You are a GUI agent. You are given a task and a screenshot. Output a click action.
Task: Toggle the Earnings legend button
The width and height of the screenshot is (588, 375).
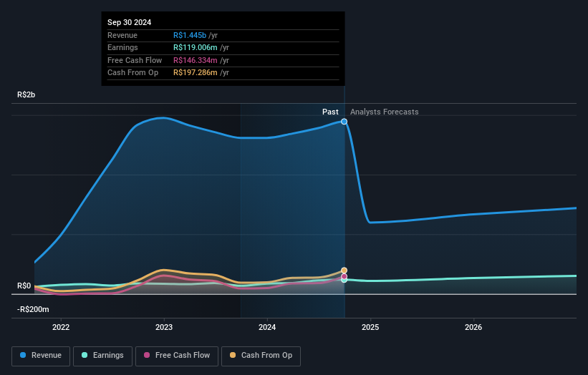pos(102,356)
